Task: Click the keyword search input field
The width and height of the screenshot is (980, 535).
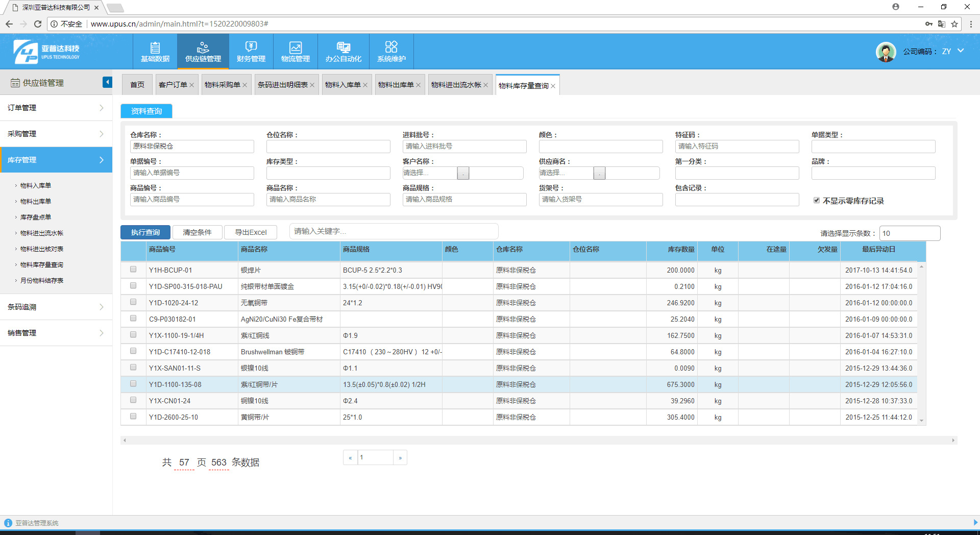Action: click(393, 231)
